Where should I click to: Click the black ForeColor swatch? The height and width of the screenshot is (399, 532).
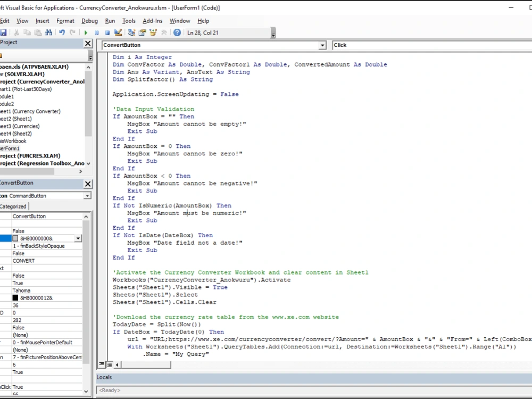tap(15, 298)
